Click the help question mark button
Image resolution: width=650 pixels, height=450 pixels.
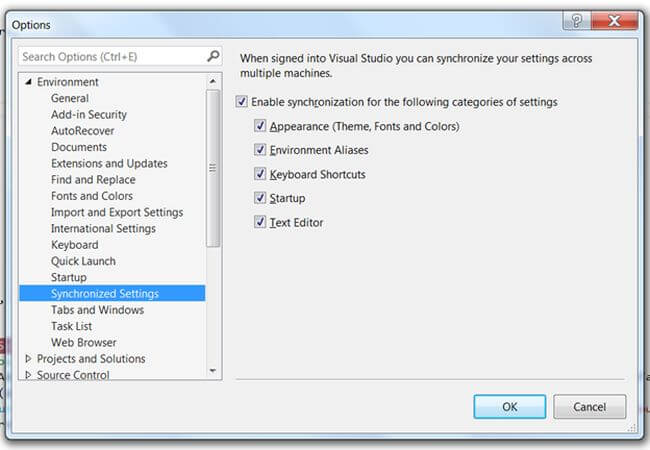[577, 22]
